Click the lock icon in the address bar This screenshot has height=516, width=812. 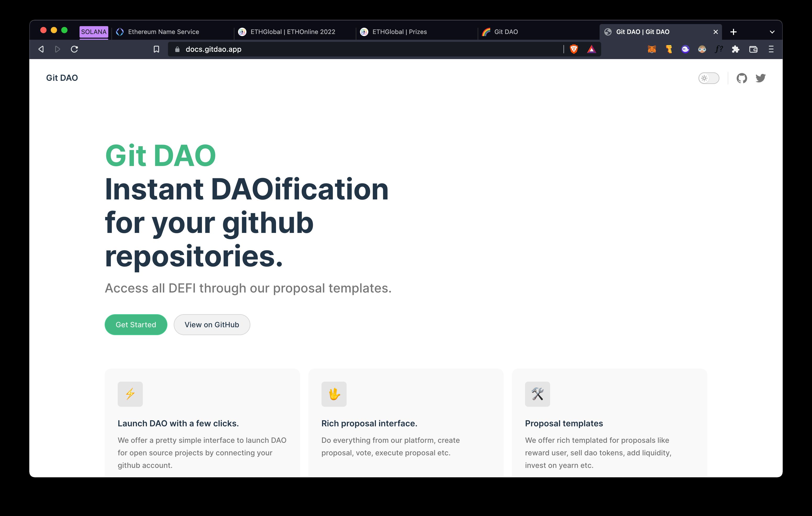coord(177,49)
